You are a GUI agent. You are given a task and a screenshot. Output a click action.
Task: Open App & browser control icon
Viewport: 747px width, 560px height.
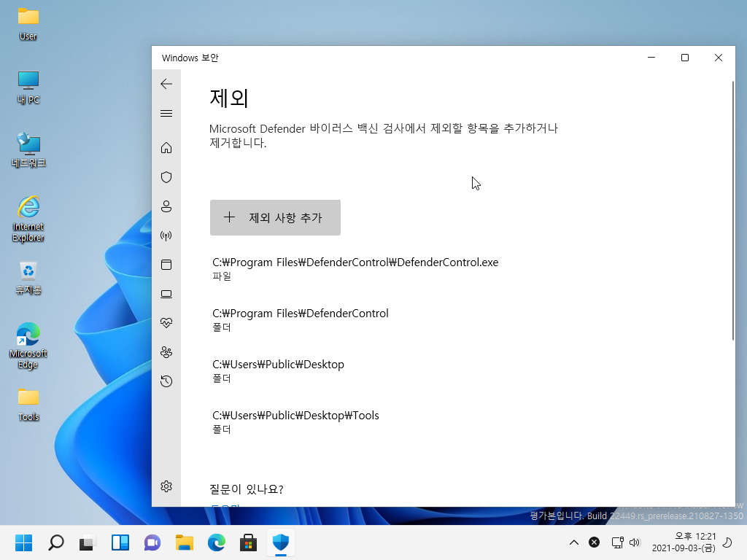[166, 265]
